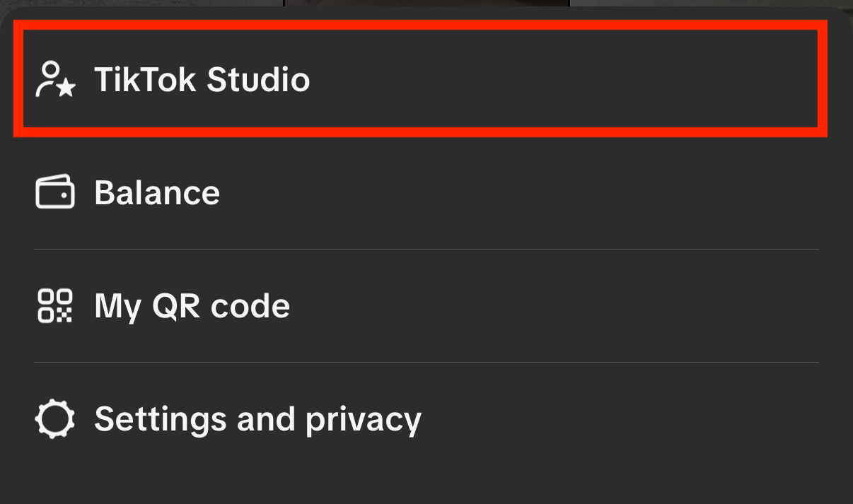Click the word "Studio" in the first option
This screenshot has width=853, height=504.
pos(258,79)
